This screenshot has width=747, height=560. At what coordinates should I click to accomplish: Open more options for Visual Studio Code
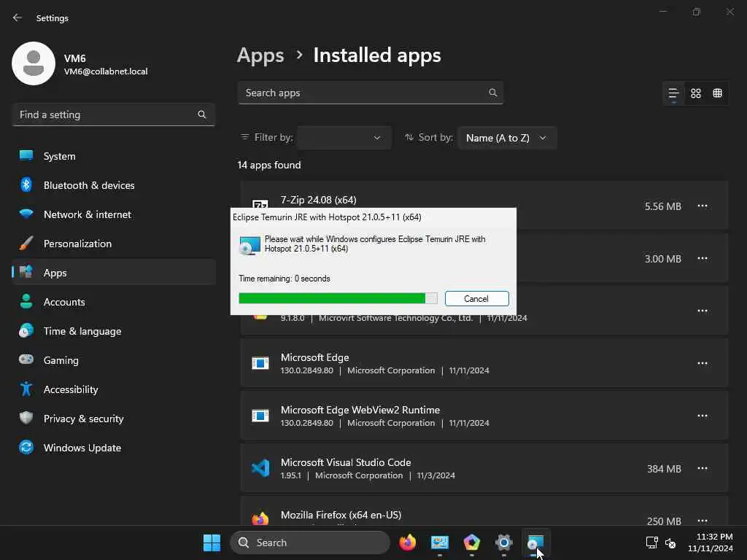703,469
